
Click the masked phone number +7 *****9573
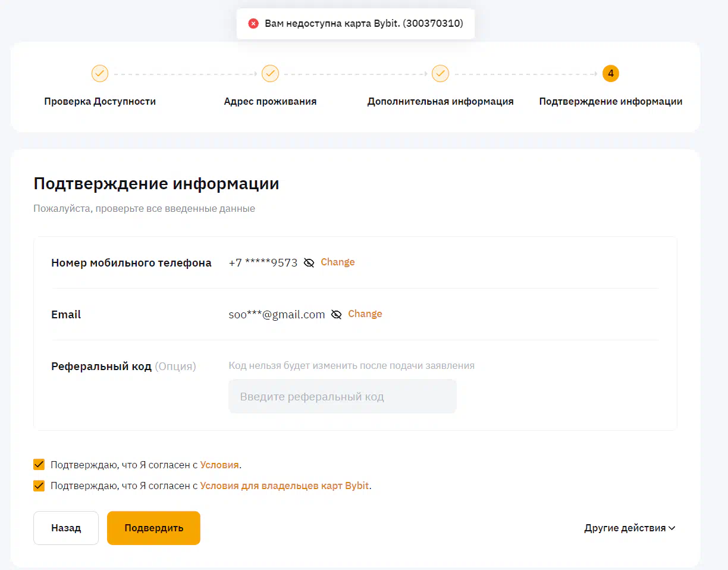tap(263, 262)
